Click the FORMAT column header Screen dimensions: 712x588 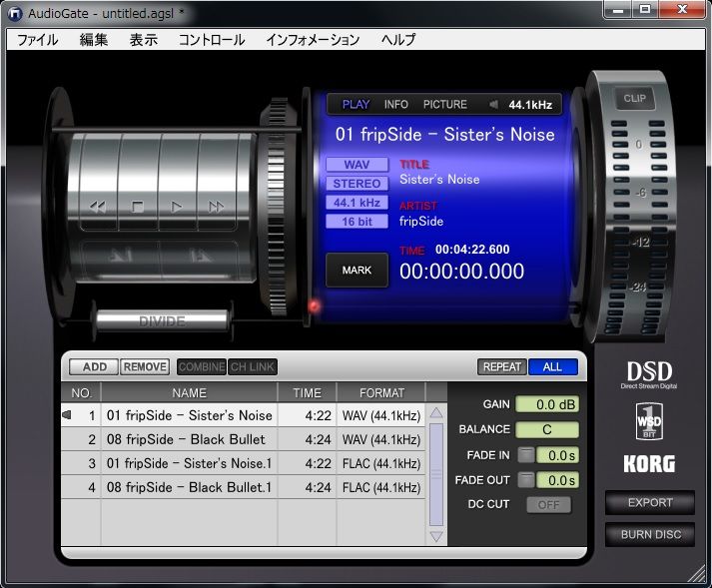pyautogui.click(x=381, y=392)
